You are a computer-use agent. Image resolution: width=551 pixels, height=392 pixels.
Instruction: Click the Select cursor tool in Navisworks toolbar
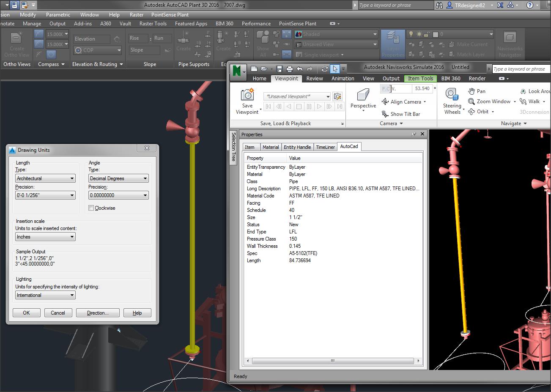pyautogui.click(x=335, y=69)
